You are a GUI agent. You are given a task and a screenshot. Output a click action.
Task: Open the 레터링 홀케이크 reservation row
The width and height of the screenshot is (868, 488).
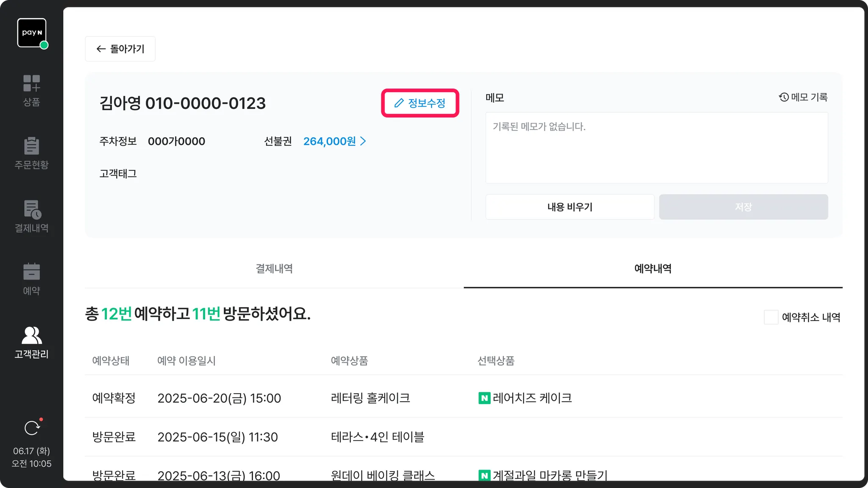coord(370,398)
